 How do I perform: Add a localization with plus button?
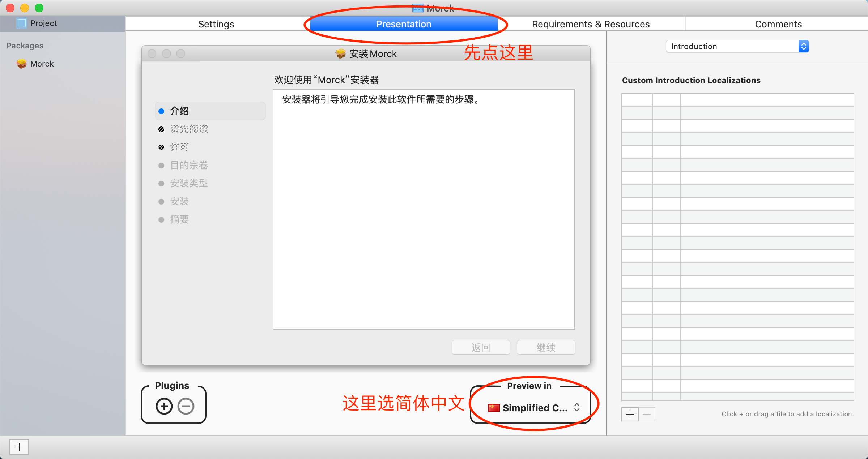630,414
